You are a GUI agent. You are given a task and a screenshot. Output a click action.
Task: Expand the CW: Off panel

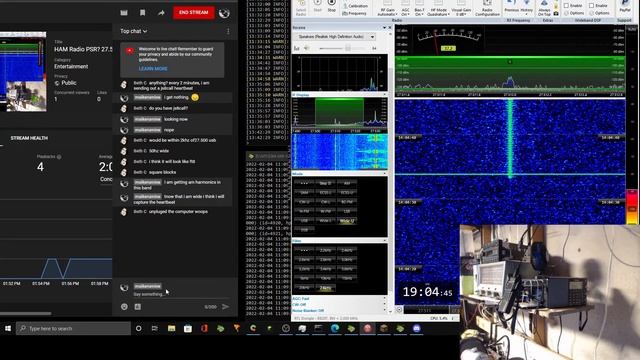(x=339, y=305)
